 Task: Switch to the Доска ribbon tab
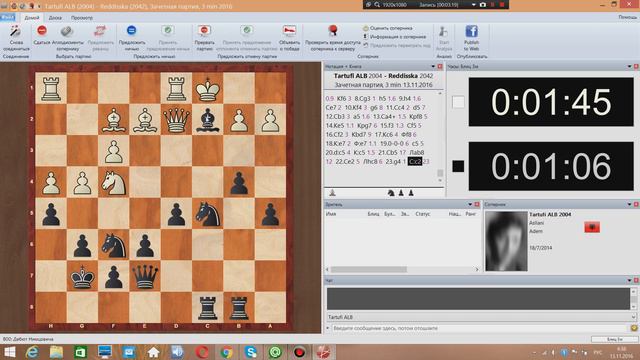(55, 18)
